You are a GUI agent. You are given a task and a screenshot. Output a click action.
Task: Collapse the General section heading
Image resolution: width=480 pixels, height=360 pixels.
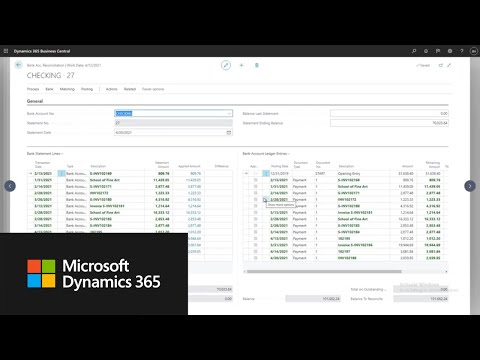click(x=35, y=101)
